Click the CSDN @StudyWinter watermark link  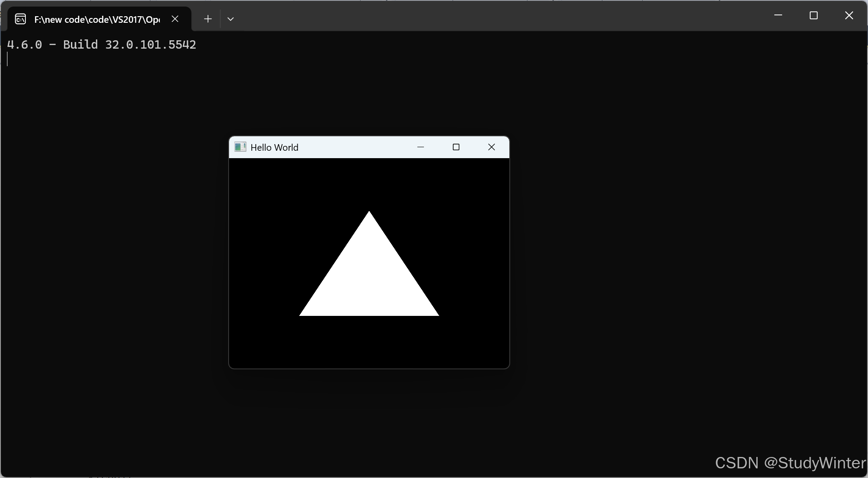pos(788,462)
